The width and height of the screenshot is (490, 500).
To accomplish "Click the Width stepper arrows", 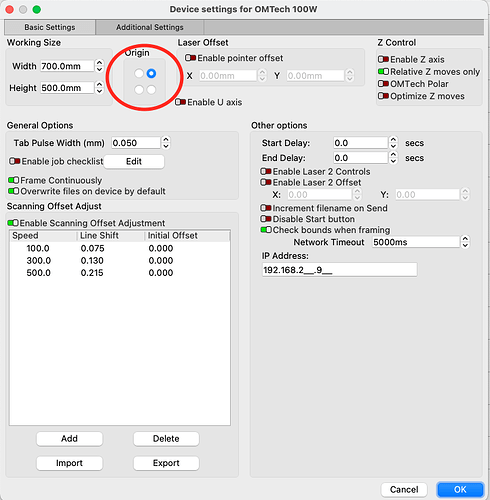I will click(99, 66).
